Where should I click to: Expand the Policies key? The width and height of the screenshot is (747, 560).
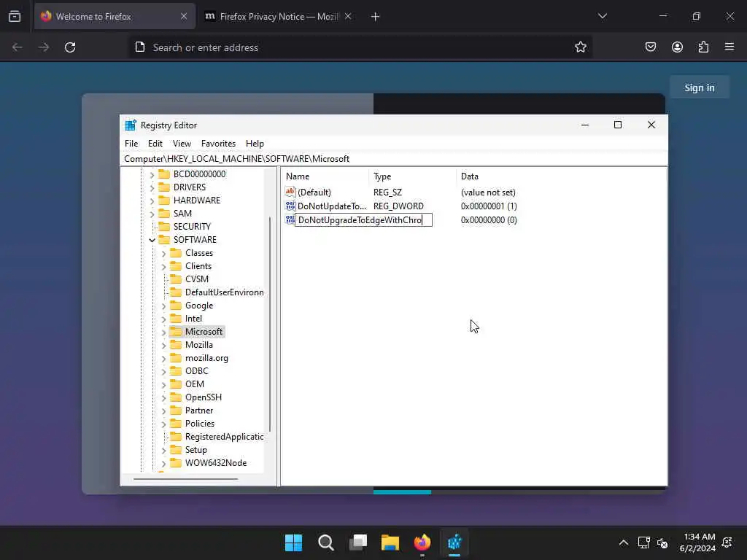point(164,424)
